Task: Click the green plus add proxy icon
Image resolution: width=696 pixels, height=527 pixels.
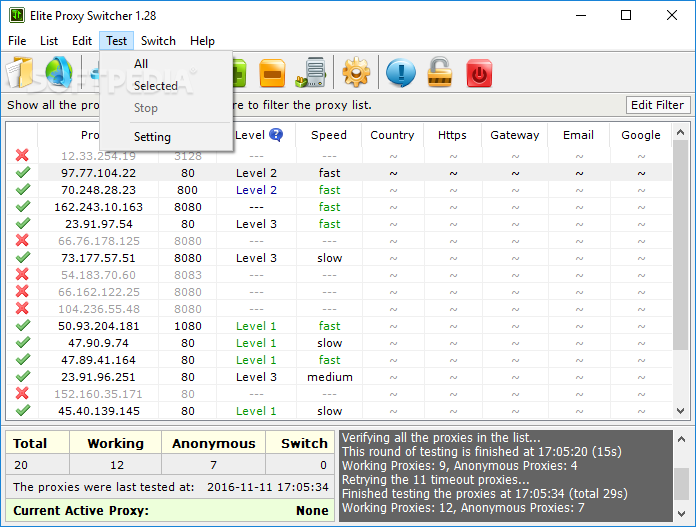Action: click(239, 73)
